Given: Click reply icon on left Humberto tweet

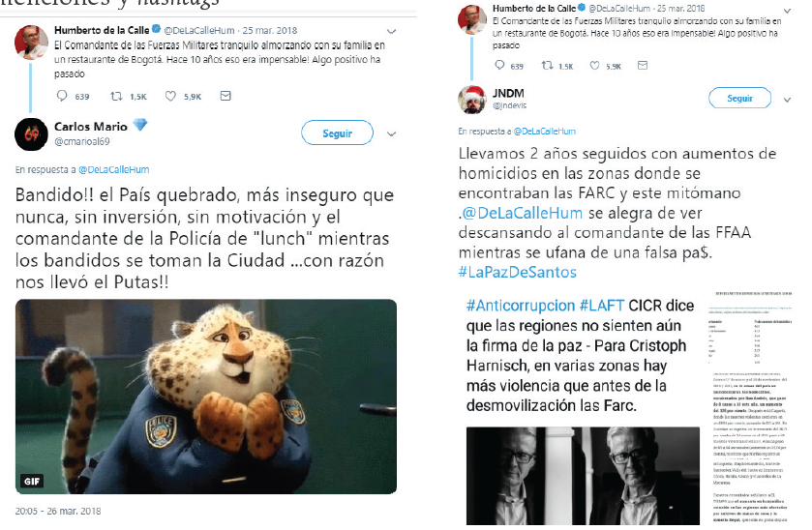Looking at the screenshot, I should tap(62, 96).
